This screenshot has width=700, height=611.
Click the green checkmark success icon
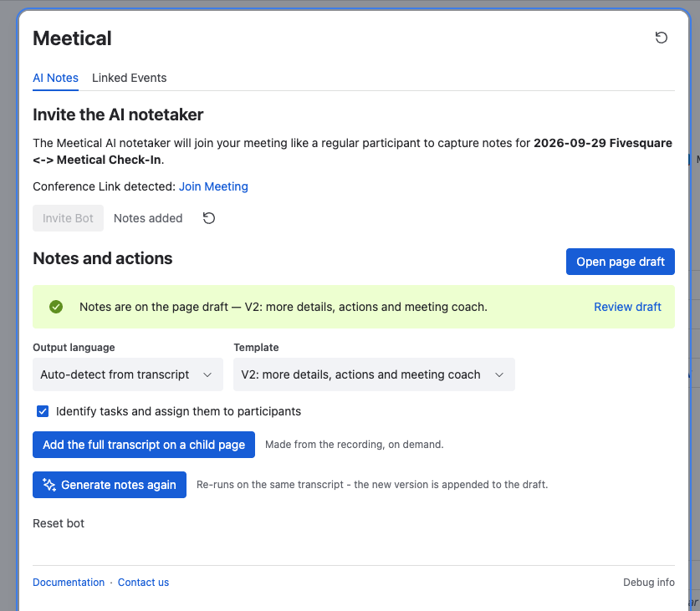(56, 307)
